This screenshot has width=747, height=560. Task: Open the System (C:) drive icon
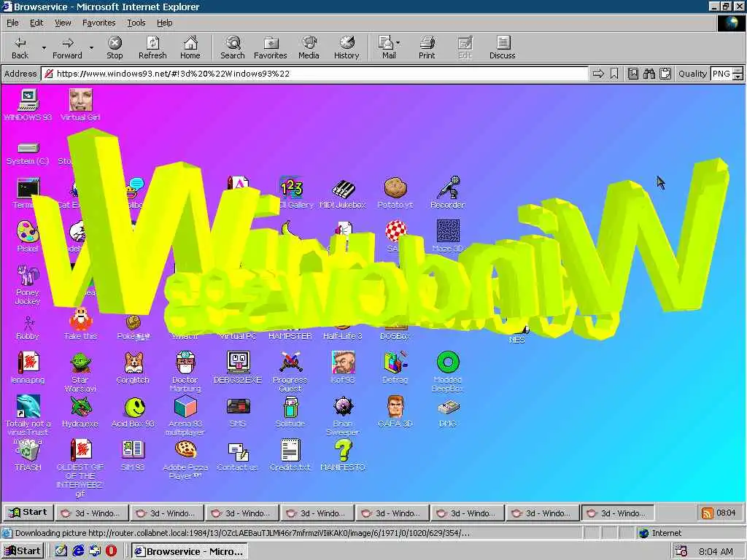click(x=28, y=153)
